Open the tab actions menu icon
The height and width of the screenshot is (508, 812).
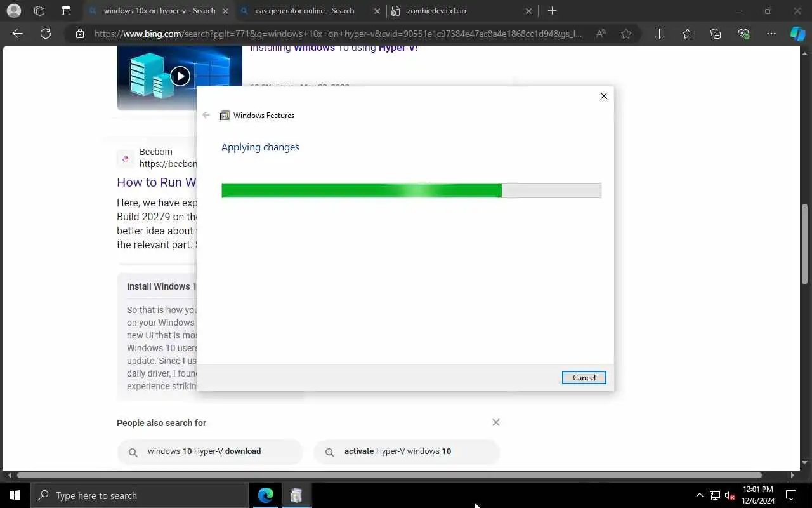66,11
